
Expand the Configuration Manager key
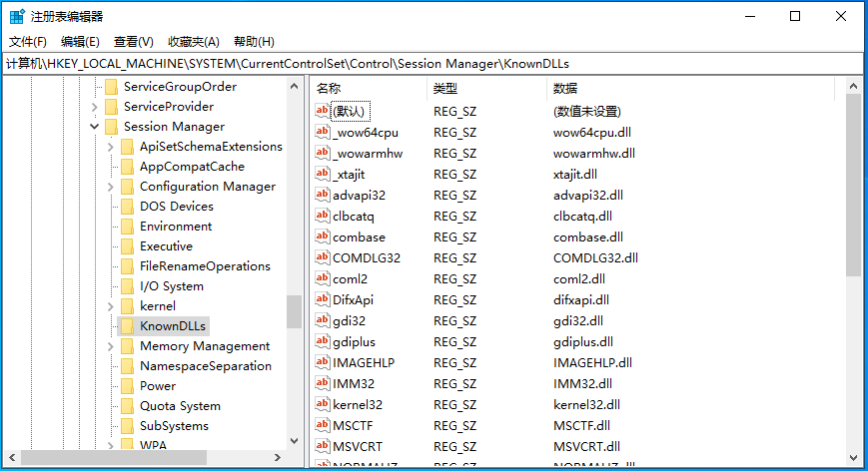(111, 187)
